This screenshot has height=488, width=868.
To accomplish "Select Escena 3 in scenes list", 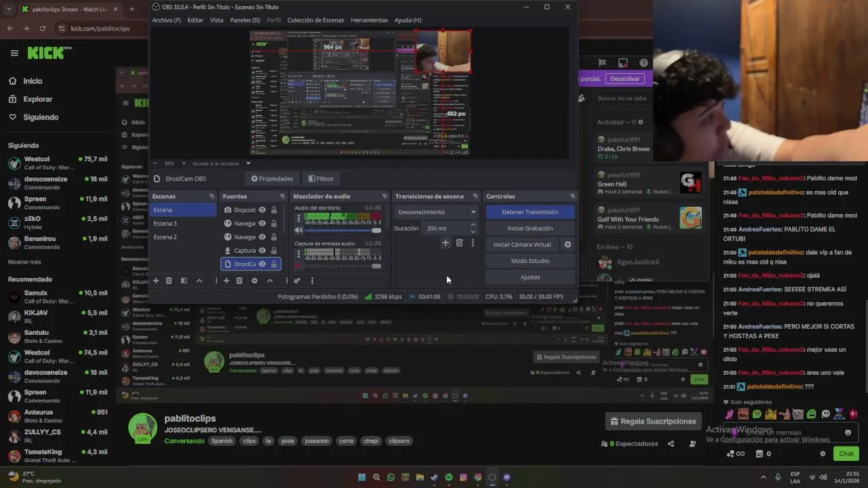I will pos(183,224).
